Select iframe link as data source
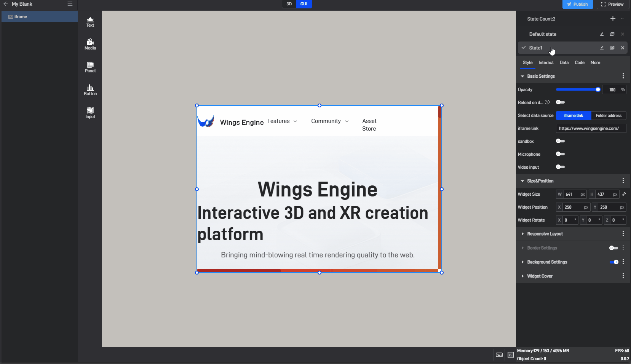The width and height of the screenshot is (631, 364). 573,115
